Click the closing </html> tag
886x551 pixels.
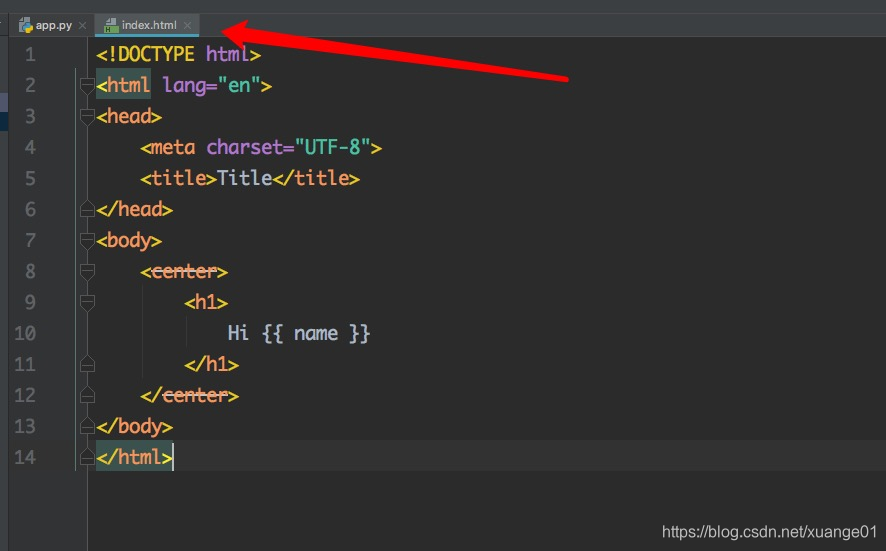click(134, 457)
